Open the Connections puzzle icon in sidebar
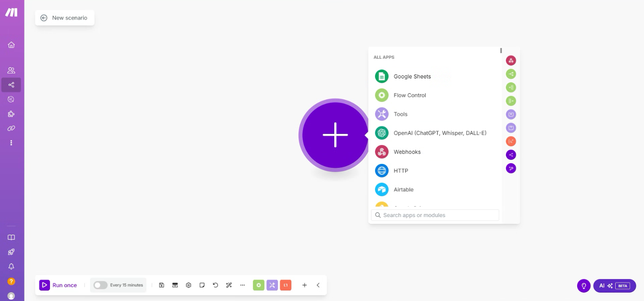Image resolution: width=644 pixels, height=301 pixels. 11,114
